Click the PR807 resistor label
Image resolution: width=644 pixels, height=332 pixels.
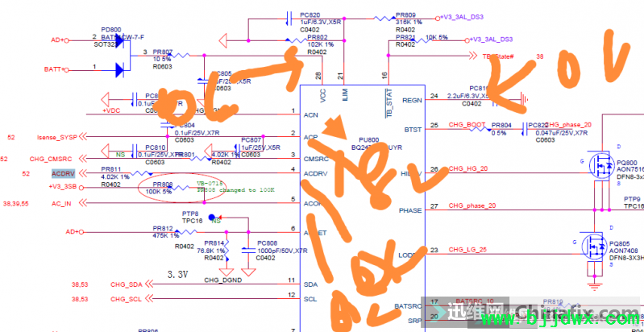click(x=163, y=52)
